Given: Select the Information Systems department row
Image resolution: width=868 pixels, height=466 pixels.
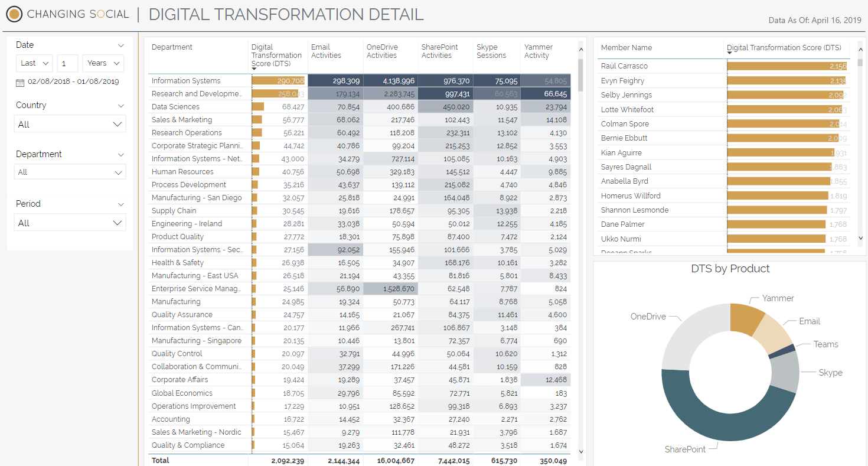Looking at the screenshot, I should coord(360,81).
